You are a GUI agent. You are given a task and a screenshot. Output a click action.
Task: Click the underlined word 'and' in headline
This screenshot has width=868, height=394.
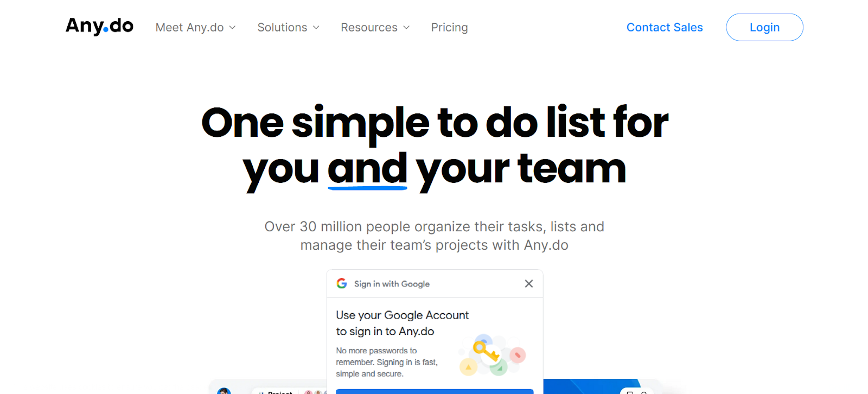point(367,169)
